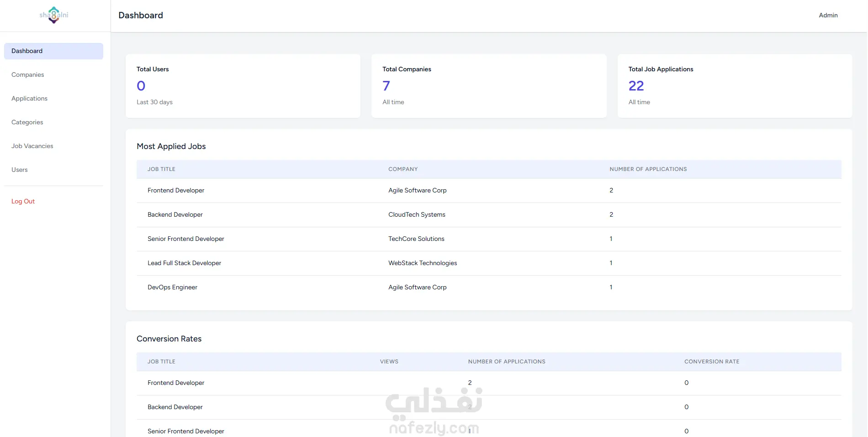Select Senior Frontend Developer in Conversion Rates
This screenshot has height=437, width=868.
(x=186, y=432)
